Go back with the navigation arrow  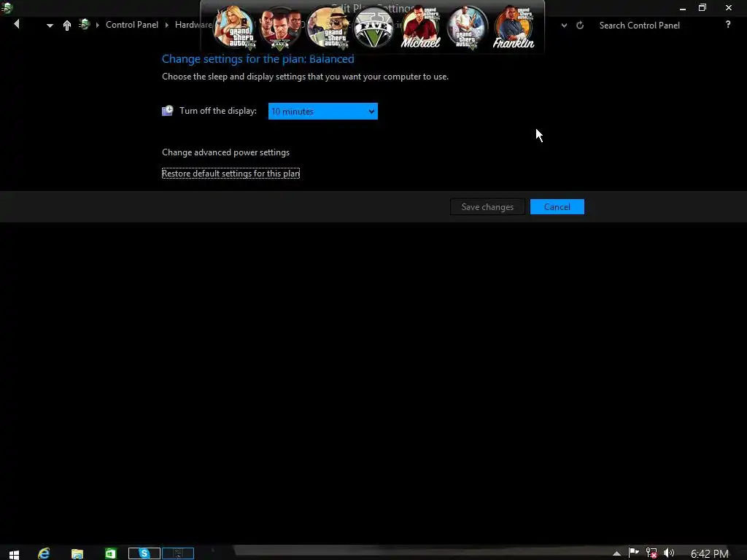coord(17,24)
